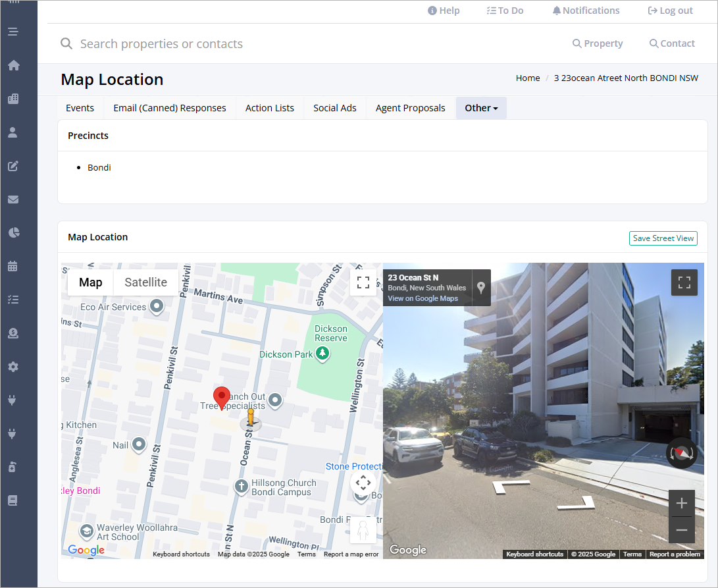The height and width of the screenshot is (588, 718).
Task: Zoom in the street view with plus
Action: point(681,503)
